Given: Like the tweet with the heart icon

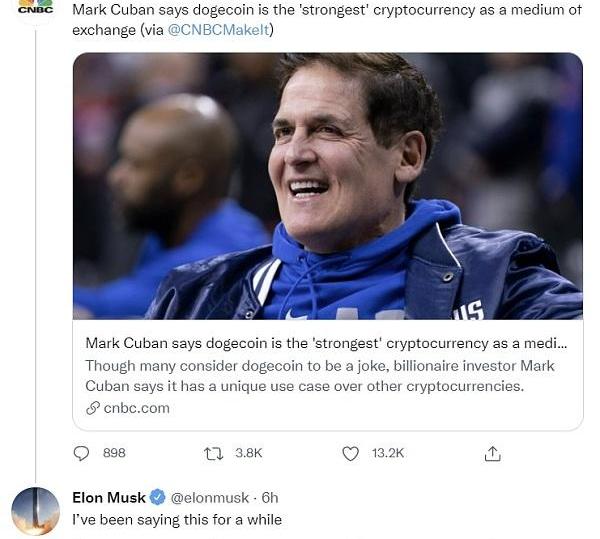Looking at the screenshot, I should coord(350,453).
